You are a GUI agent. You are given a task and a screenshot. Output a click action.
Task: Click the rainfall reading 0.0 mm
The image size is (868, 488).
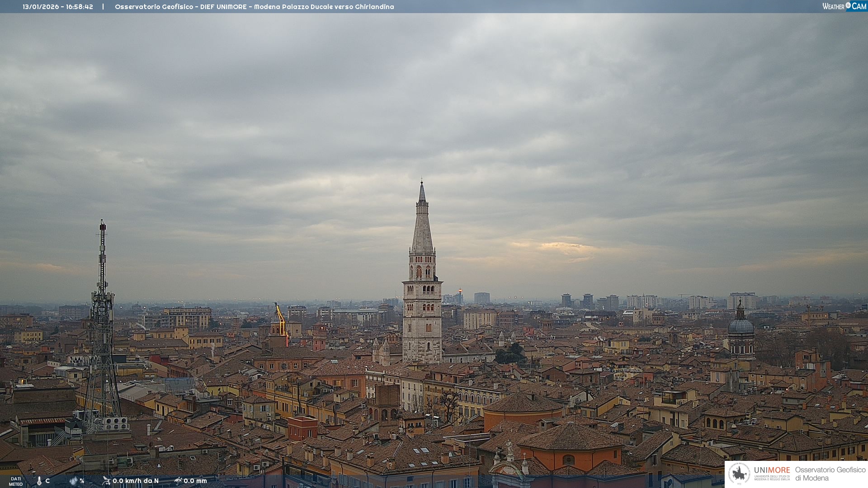point(195,481)
